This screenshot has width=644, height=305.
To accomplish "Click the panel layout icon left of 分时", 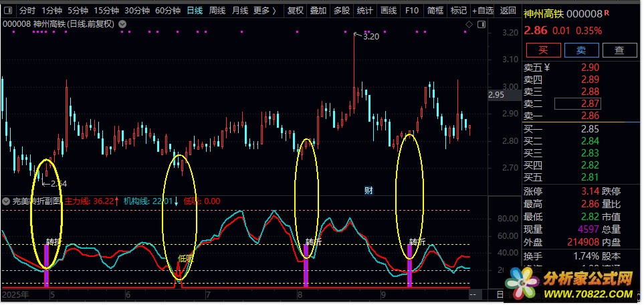I will (8, 11).
